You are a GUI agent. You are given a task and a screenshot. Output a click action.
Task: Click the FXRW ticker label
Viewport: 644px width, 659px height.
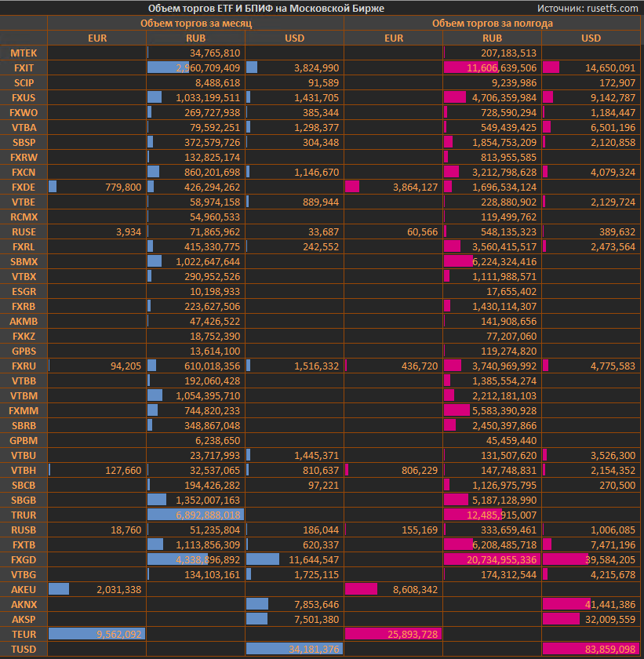24,158
